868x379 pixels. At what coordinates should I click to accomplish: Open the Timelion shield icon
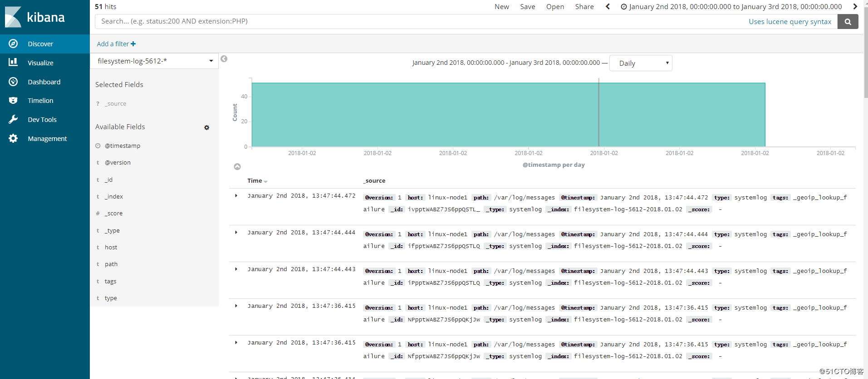13,100
